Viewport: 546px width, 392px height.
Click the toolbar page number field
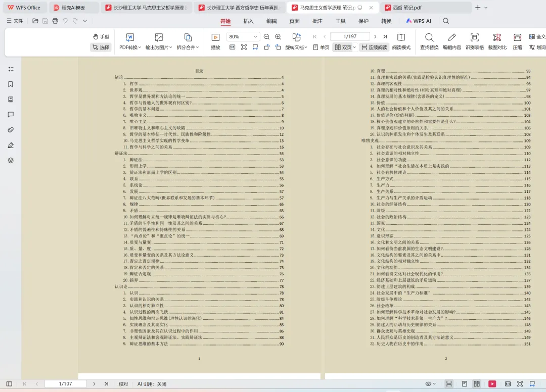(x=350, y=36)
